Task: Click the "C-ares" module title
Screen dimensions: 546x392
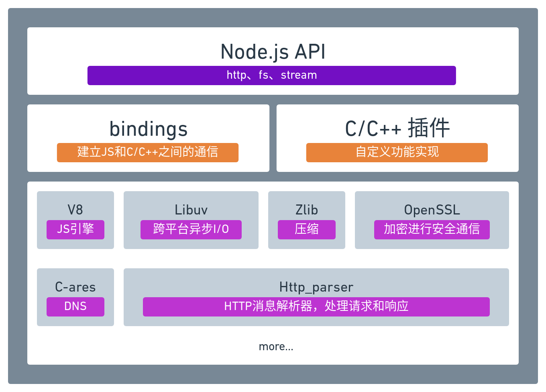Action: [75, 287]
